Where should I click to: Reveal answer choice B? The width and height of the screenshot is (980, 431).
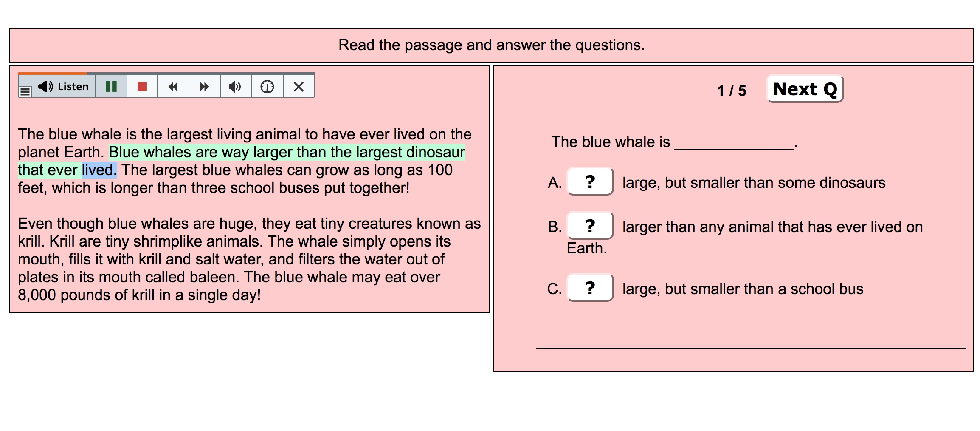(x=589, y=227)
